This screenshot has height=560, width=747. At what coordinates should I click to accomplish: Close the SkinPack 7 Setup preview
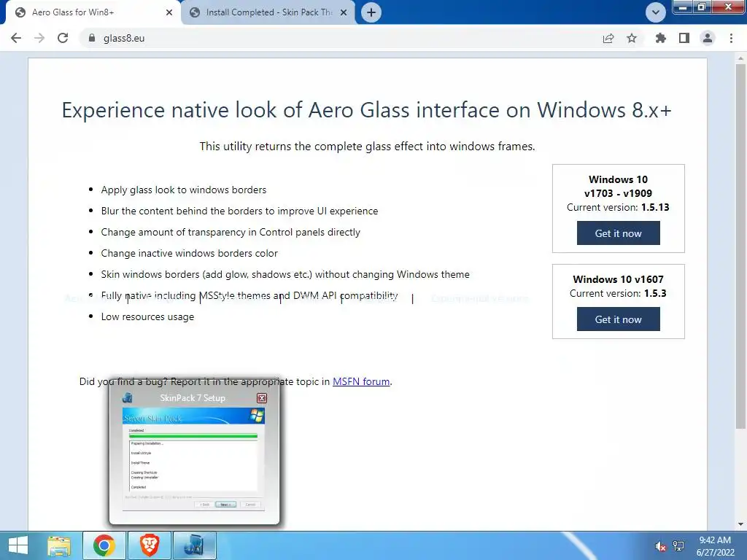(x=262, y=398)
